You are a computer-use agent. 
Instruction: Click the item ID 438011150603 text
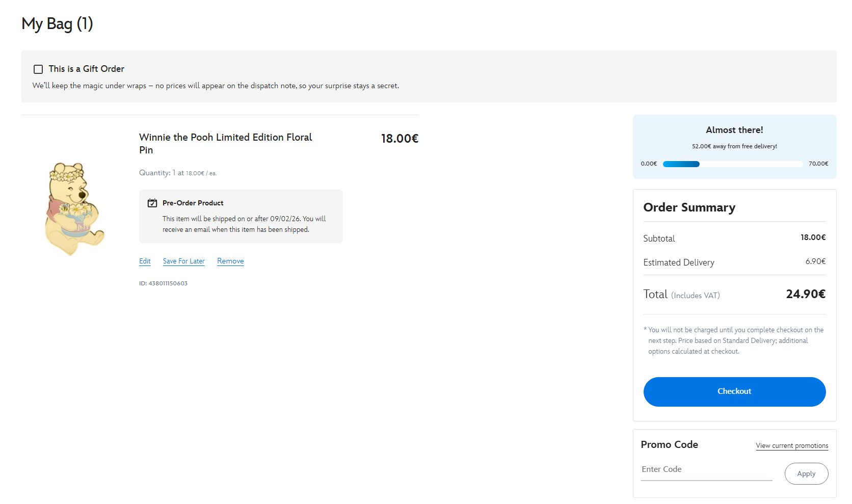pos(163,284)
